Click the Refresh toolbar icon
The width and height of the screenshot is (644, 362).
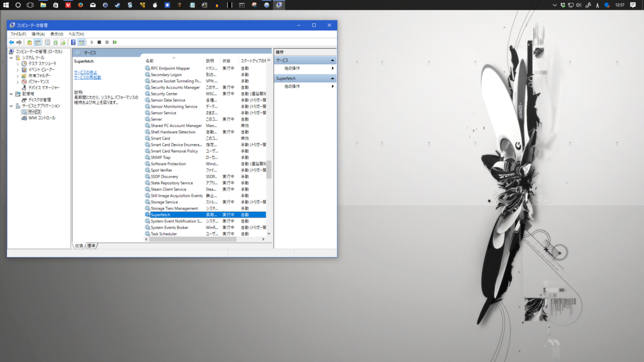[x=55, y=42]
